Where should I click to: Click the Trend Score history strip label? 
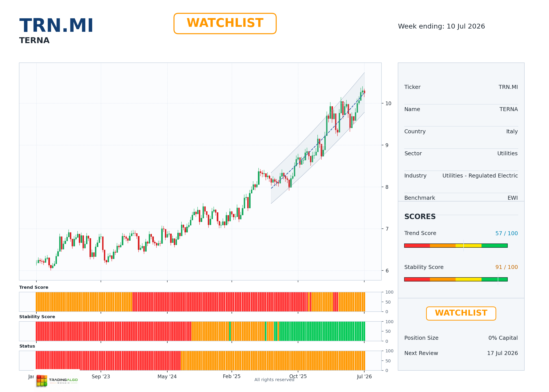[x=34, y=287]
